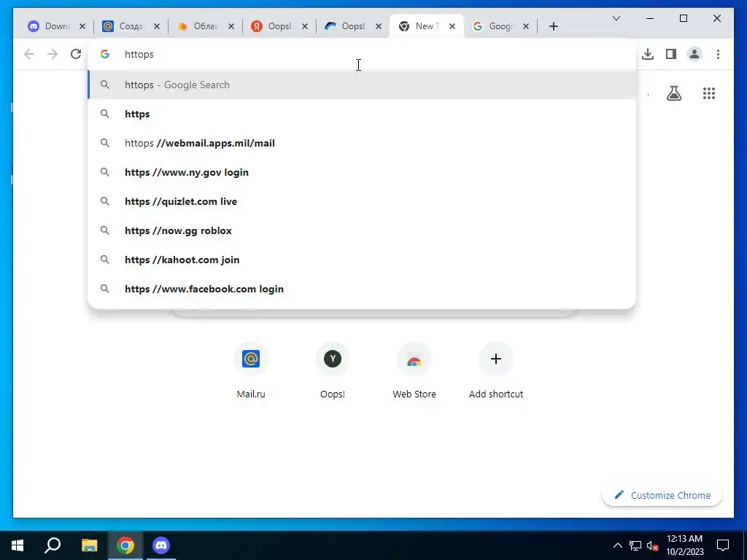Close the Создат Mail.ru tab
This screenshot has height=560, width=747.
pos(157,26)
